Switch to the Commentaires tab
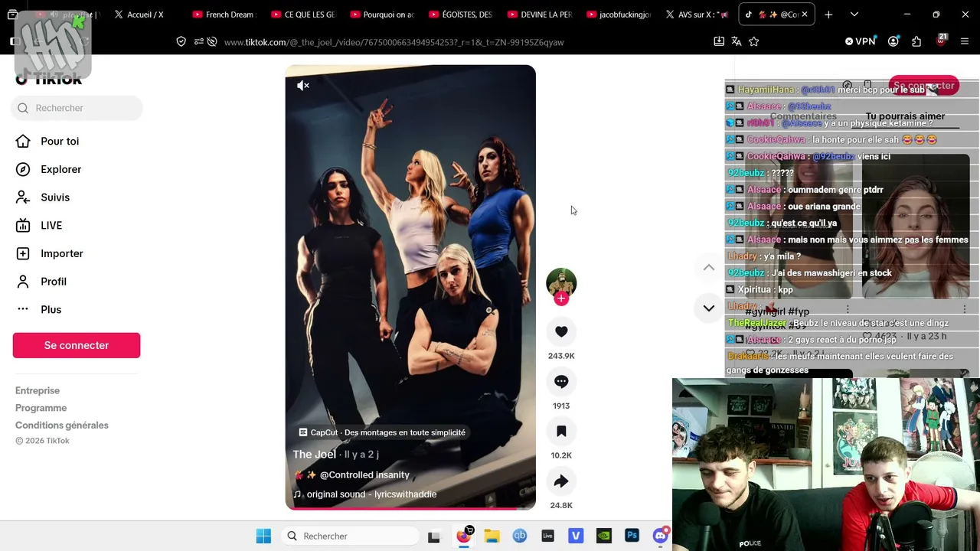 (x=803, y=116)
